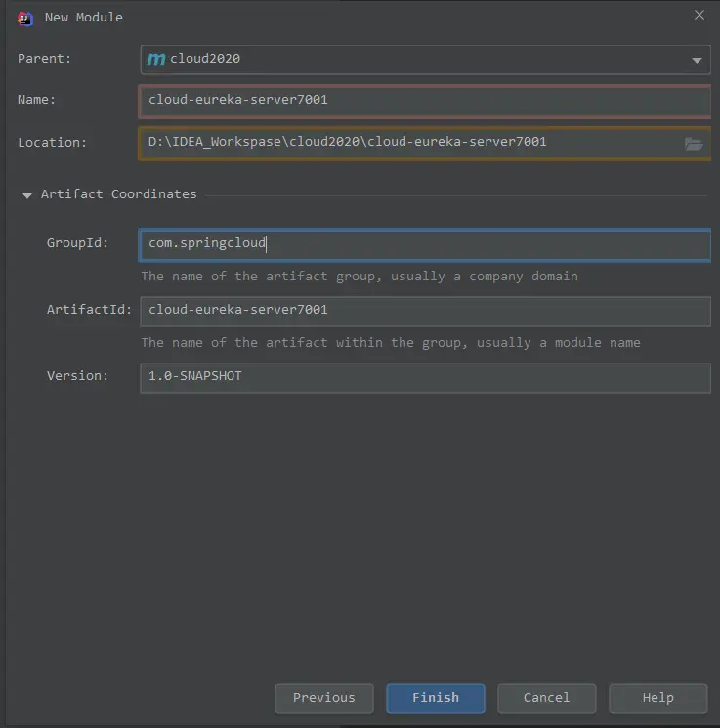Click the Maven icon beside cloud2020
This screenshot has width=720, height=728.
point(156,59)
